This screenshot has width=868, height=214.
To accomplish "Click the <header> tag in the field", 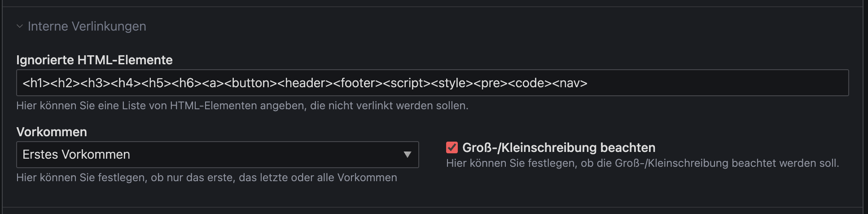I will 306,83.
